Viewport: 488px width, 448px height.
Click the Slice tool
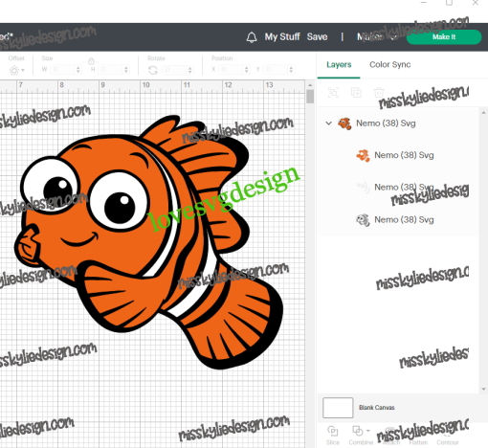(x=332, y=435)
